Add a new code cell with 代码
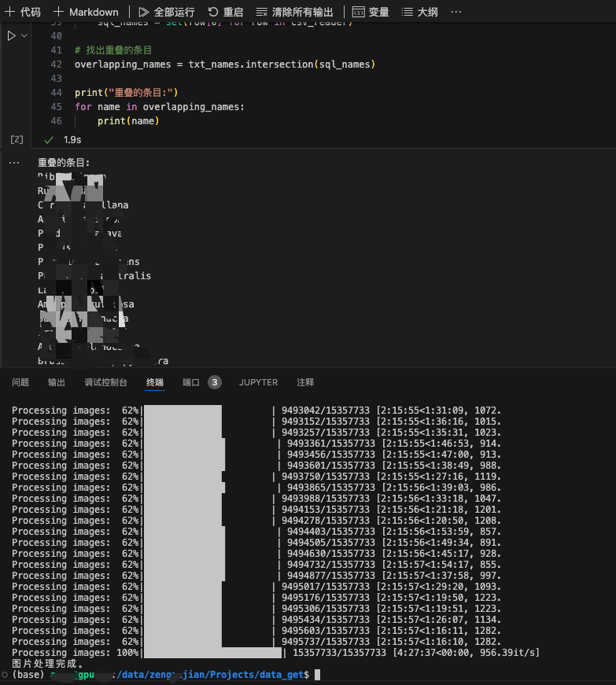Screen dimensions: 616x685 point(23,12)
